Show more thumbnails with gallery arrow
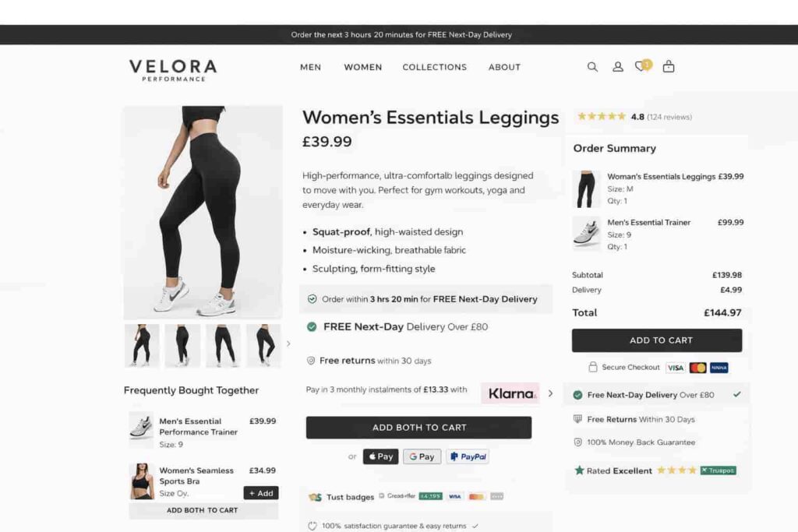 [x=288, y=344]
